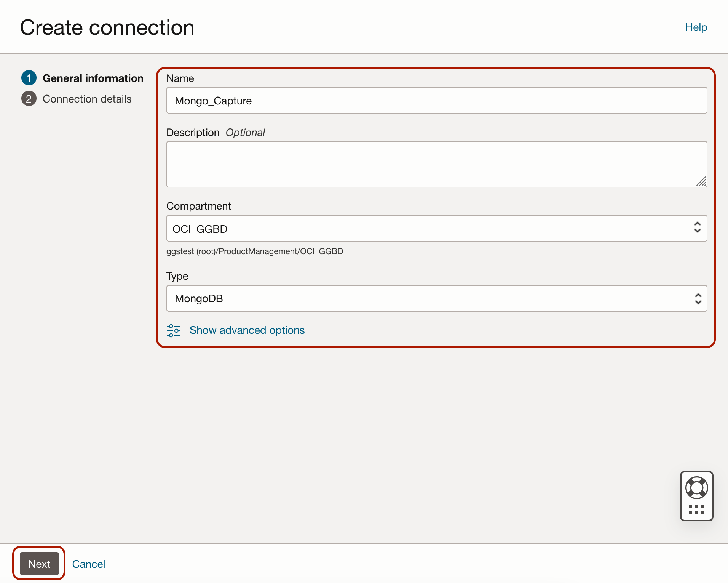This screenshot has width=728, height=583.
Task: Click the step 2 numbered circle
Action: click(x=29, y=99)
